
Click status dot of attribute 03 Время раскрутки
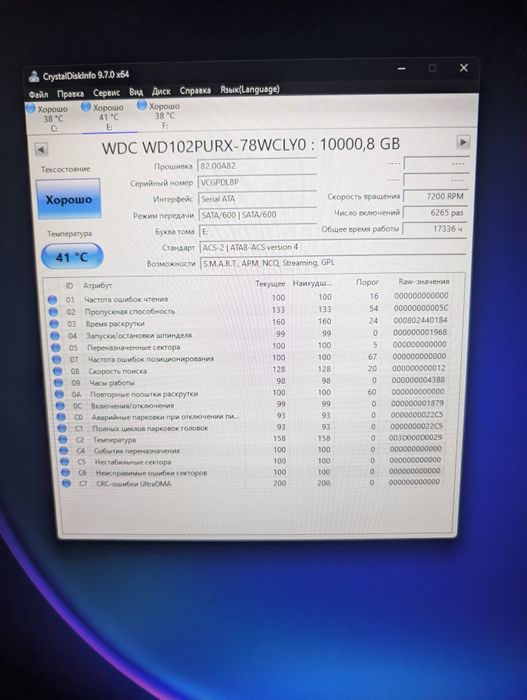point(54,324)
